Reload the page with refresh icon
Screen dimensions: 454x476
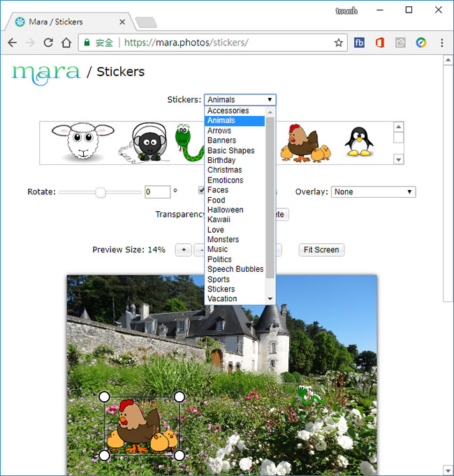[x=48, y=43]
